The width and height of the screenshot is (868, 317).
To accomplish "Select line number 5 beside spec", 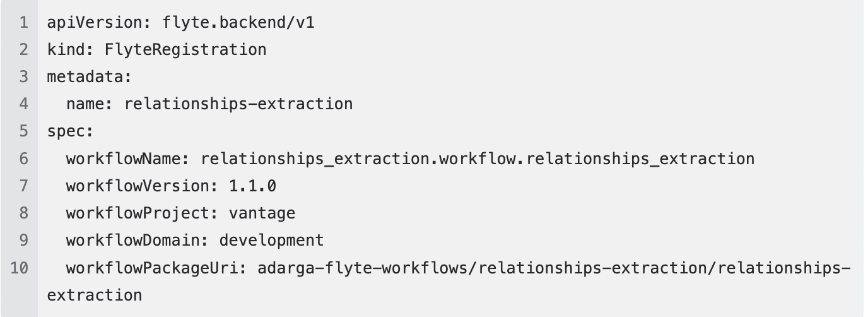I will coord(24,131).
